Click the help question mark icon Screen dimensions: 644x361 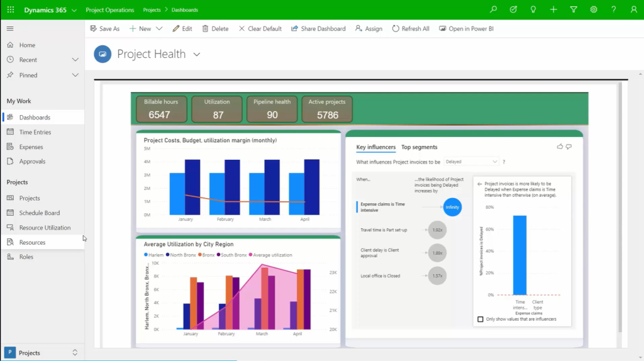coord(614,10)
